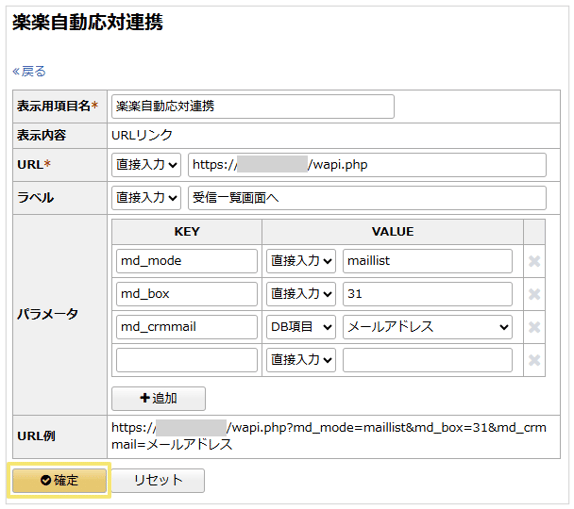Screen dimensions: 574x509
Task: Open md_crmmail DB項目 type dropdown
Action: tap(301, 327)
